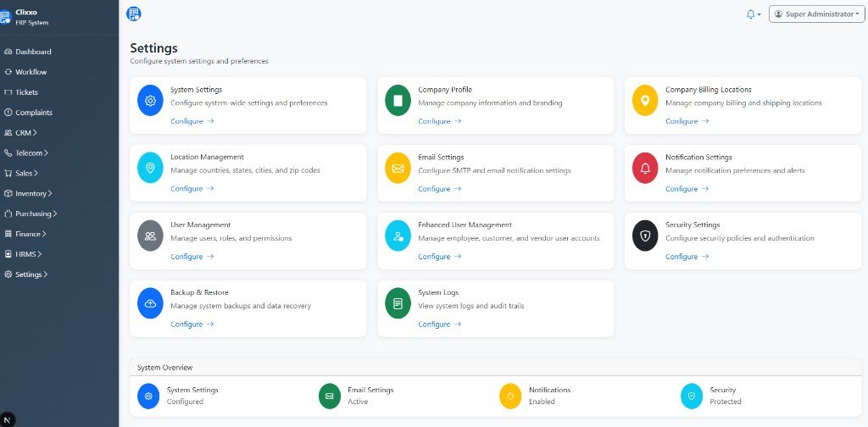Image resolution: width=868 pixels, height=427 pixels.
Task: Click Configure link under Security Settings
Action: coord(687,257)
